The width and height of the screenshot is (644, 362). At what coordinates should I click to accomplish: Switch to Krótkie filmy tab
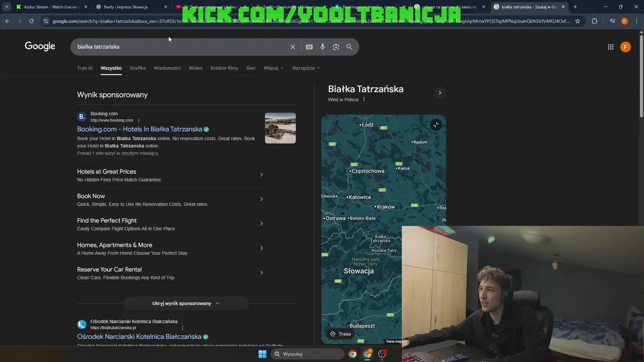point(224,68)
